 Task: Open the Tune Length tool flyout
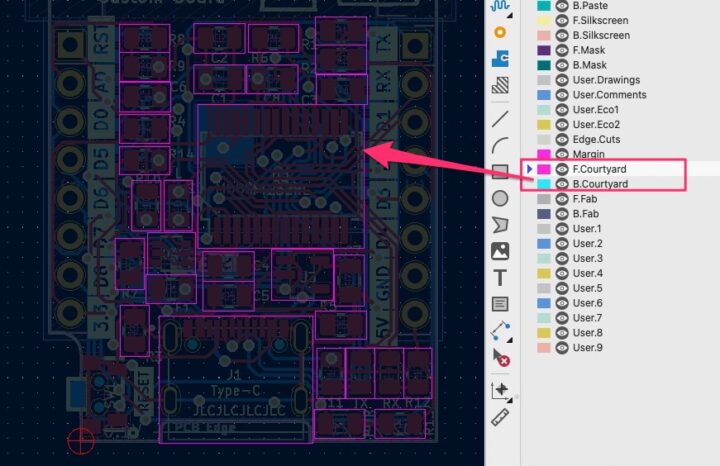coord(500,6)
